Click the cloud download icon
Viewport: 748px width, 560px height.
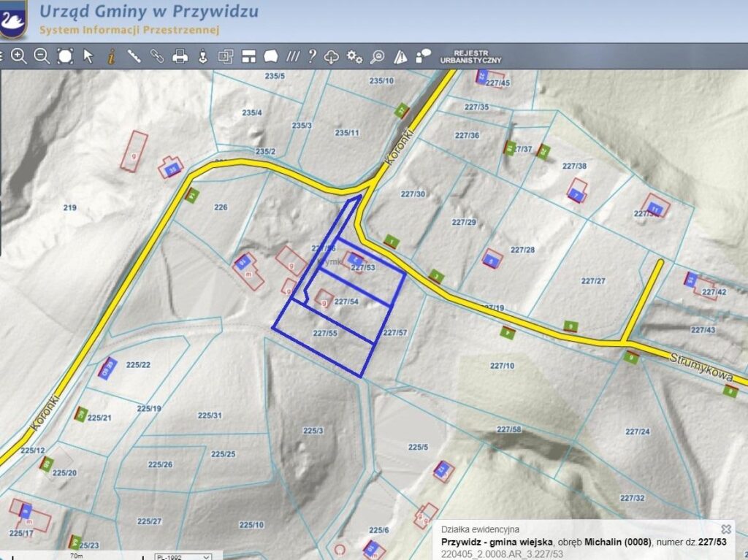pos(331,57)
